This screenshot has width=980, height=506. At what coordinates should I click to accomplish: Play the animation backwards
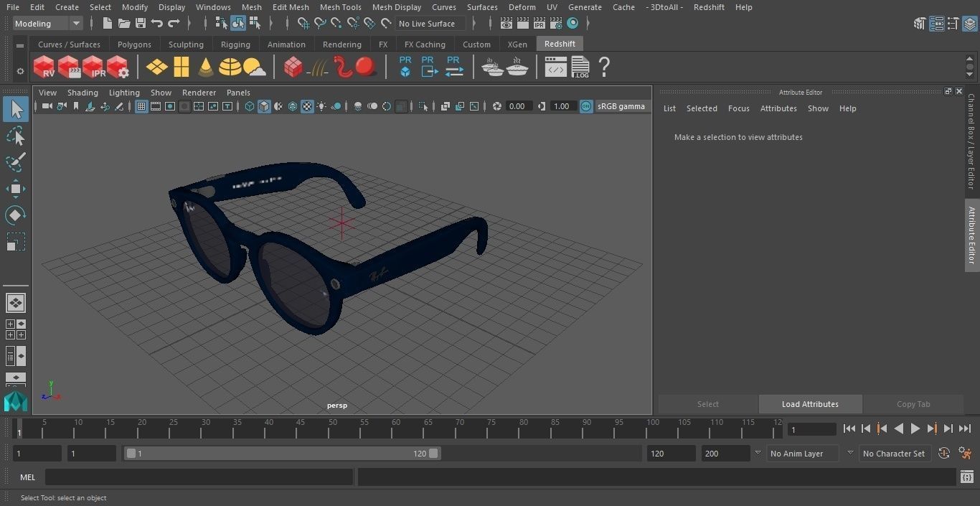[899, 428]
